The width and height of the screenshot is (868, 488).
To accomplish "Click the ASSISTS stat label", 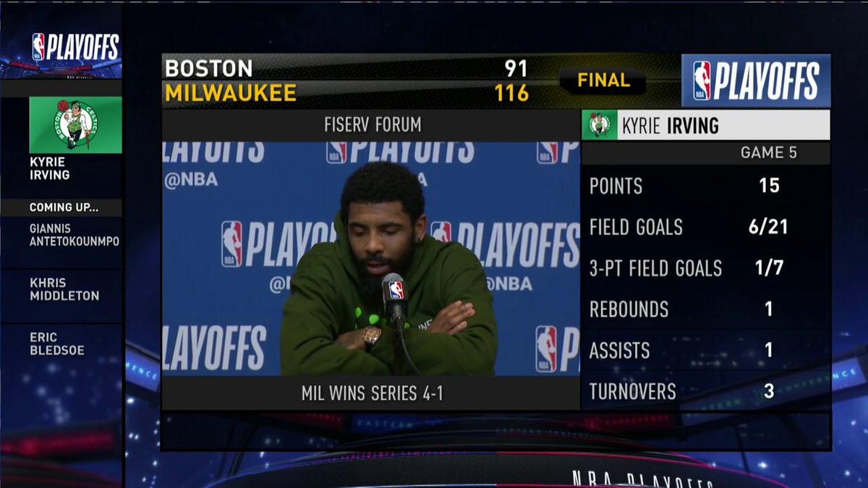I will pyautogui.click(x=620, y=351).
